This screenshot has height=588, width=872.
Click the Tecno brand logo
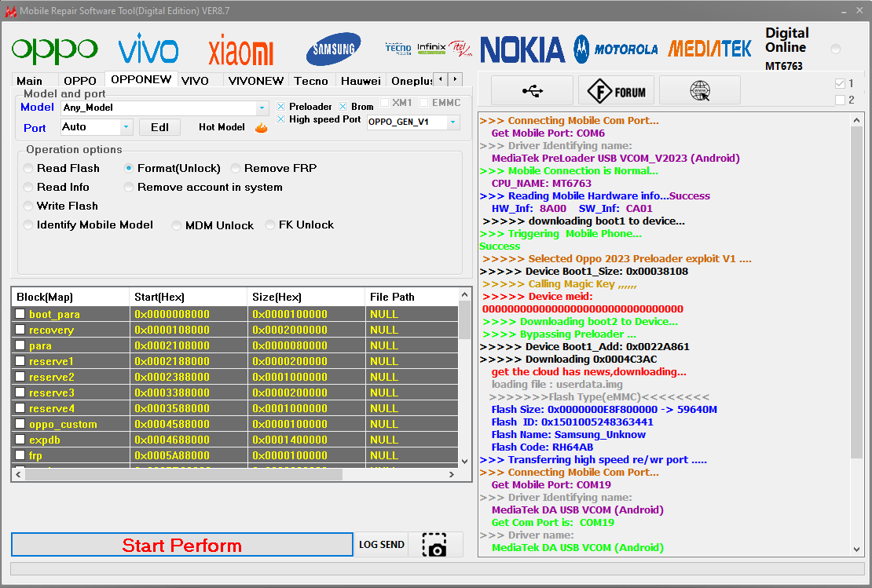coord(398,49)
